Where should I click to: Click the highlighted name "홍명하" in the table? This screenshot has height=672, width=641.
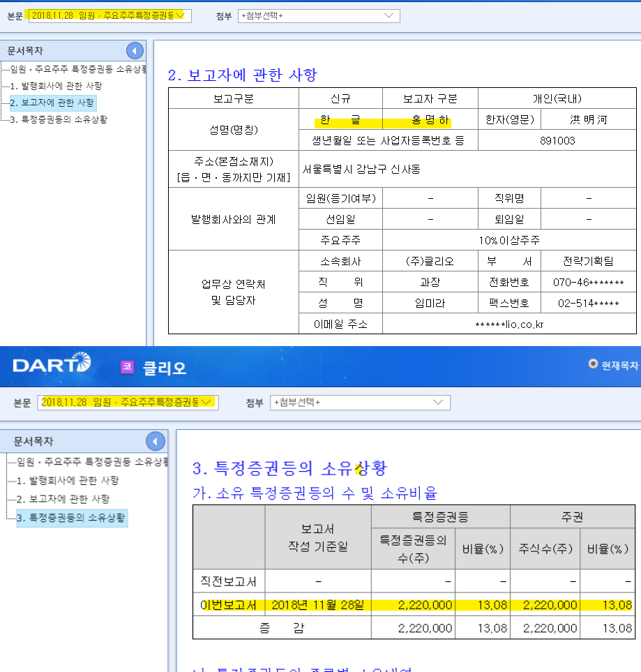pyautogui.click(x=430, y=119)
